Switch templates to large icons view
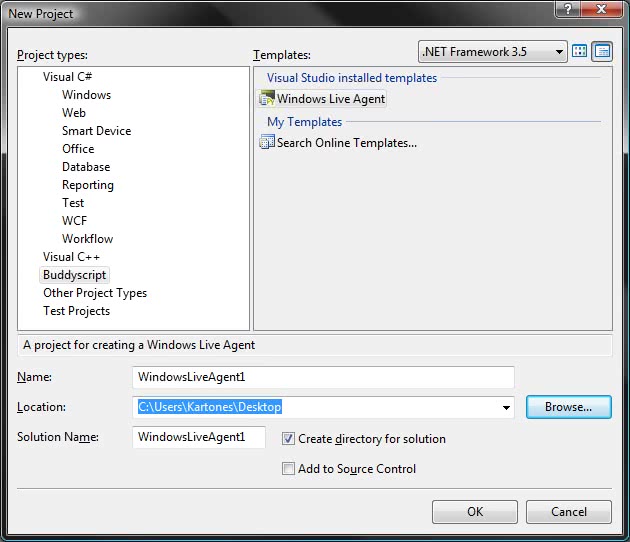 click(579, 51)
